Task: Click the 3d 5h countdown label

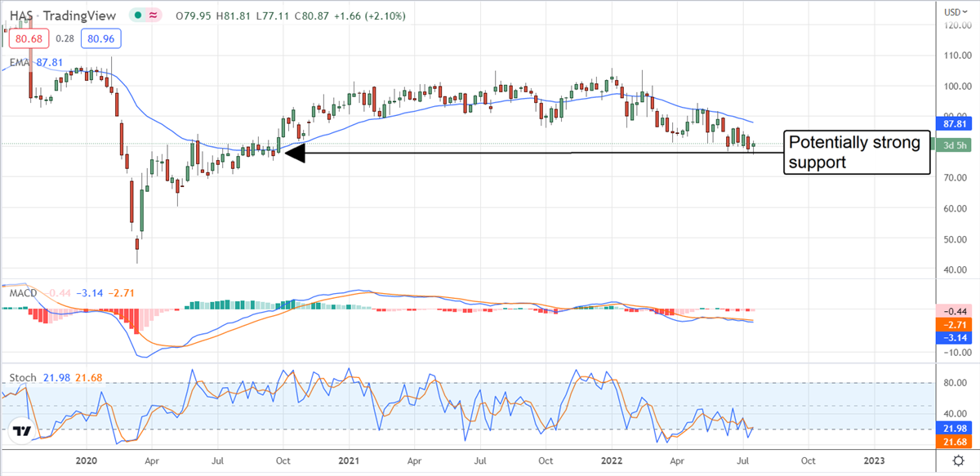Action: (951, 145)
